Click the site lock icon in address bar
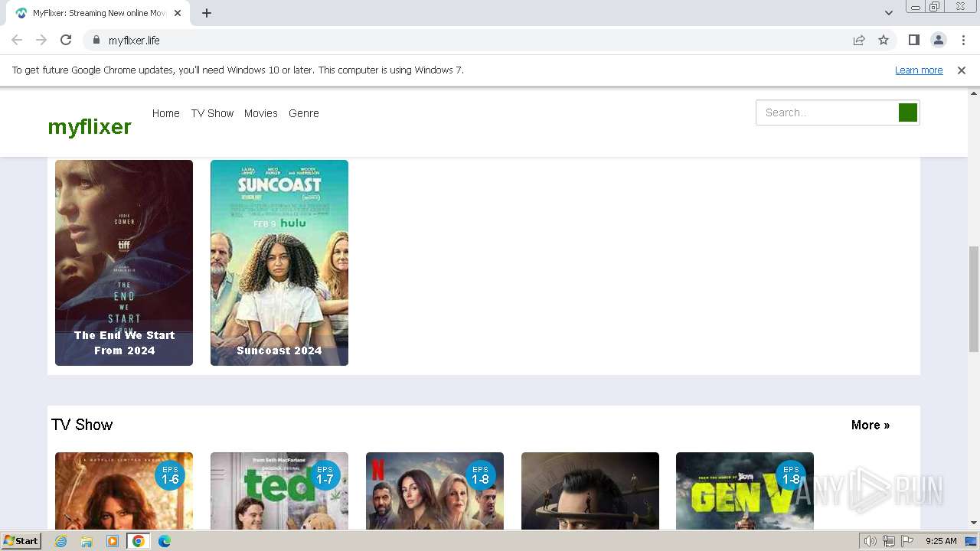The width and height of the screenshot is (980, 551). pos(96,40)
